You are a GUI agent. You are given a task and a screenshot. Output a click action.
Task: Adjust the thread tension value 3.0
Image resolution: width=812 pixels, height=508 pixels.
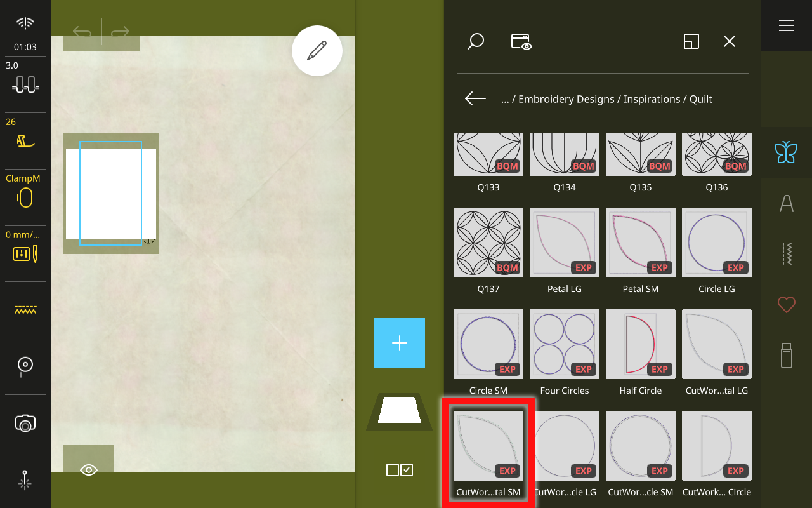click(x=25, y=75)
